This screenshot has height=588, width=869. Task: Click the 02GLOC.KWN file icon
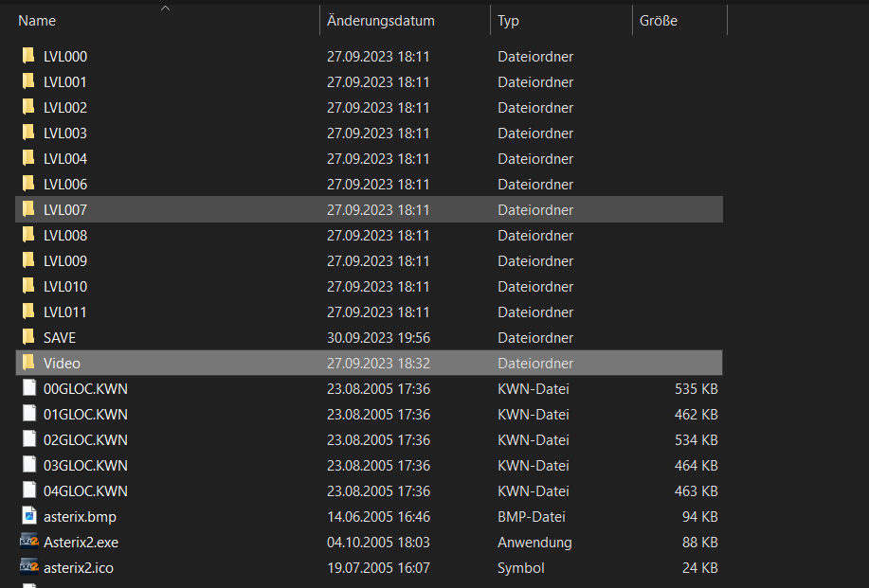(29, 439)
